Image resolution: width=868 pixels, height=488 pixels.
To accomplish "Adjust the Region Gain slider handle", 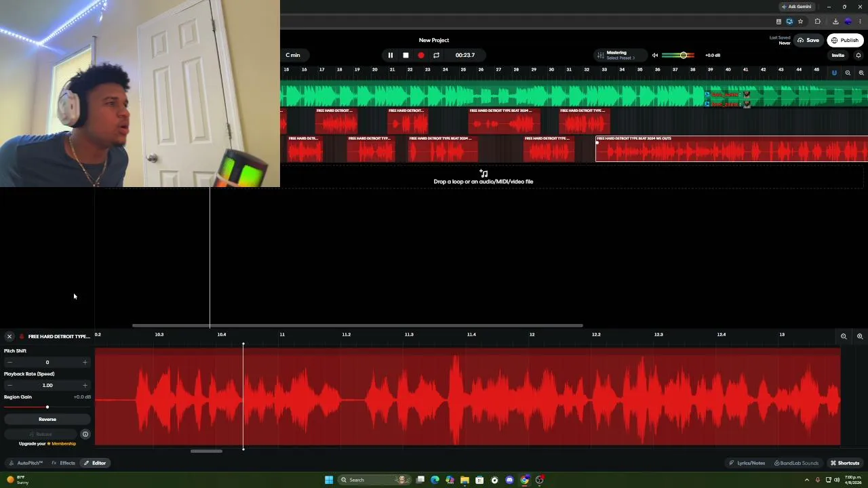I will coord(47,407).
